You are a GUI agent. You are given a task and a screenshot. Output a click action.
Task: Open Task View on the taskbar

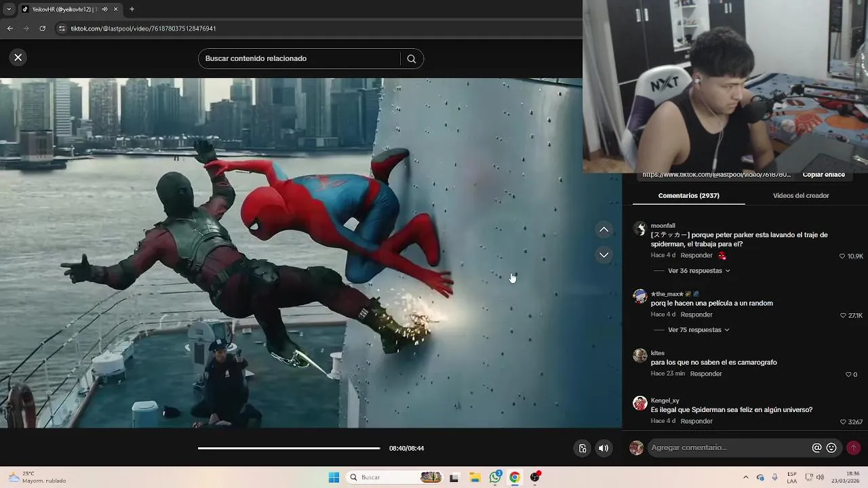[454, 477]
